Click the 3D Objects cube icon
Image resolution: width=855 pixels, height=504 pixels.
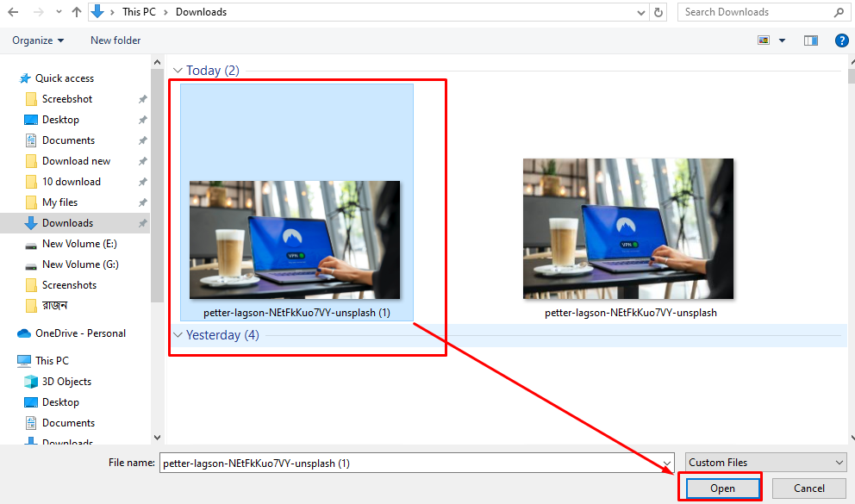[x=31, y=382]
